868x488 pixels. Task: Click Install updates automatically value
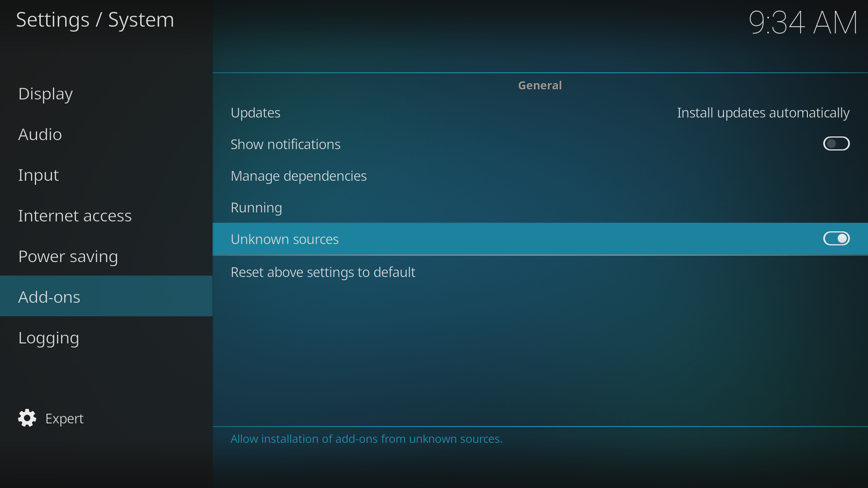pos(763,113)
